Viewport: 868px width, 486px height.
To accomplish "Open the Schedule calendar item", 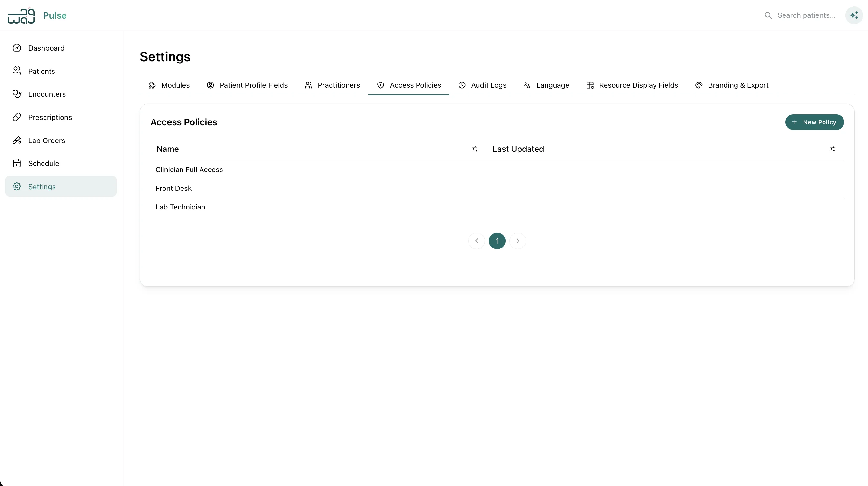I will click(x=44, y=163).
